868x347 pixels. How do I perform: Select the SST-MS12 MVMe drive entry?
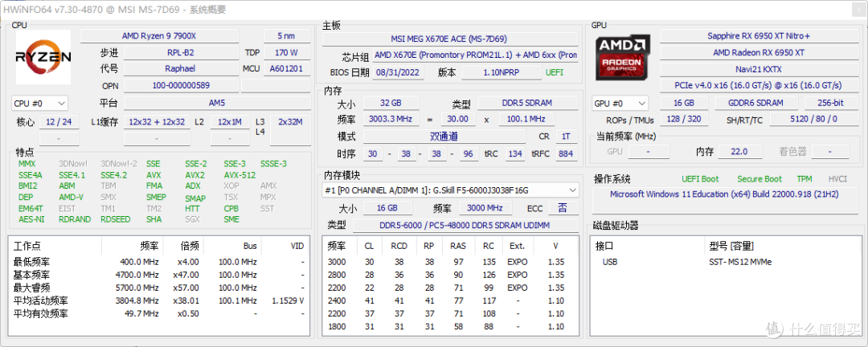(739, 262)
